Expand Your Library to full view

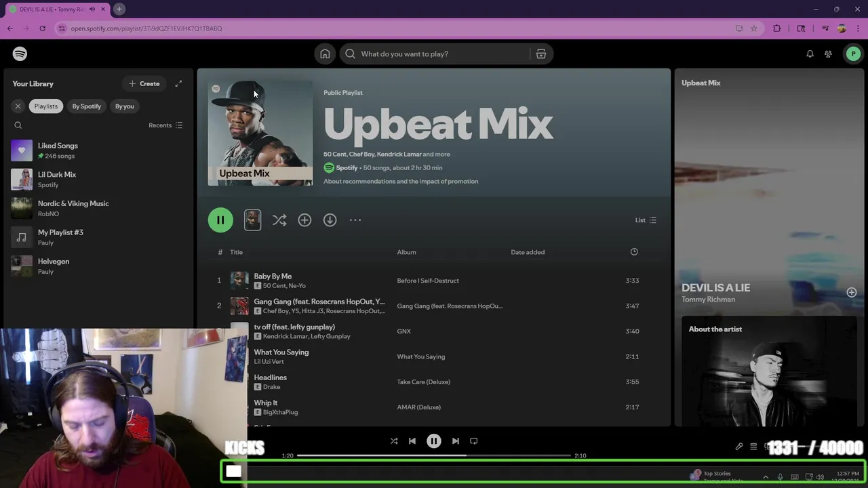point(178,83)
